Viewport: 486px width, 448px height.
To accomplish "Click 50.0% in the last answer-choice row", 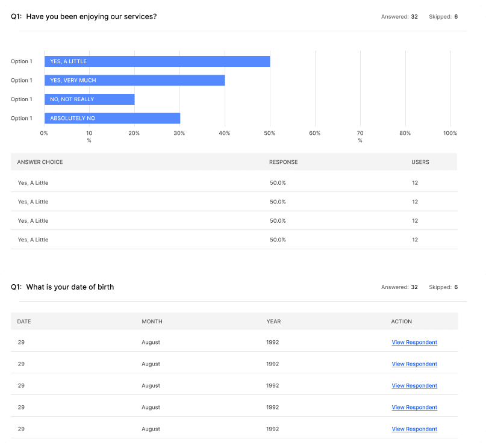I will click(278, 240).
